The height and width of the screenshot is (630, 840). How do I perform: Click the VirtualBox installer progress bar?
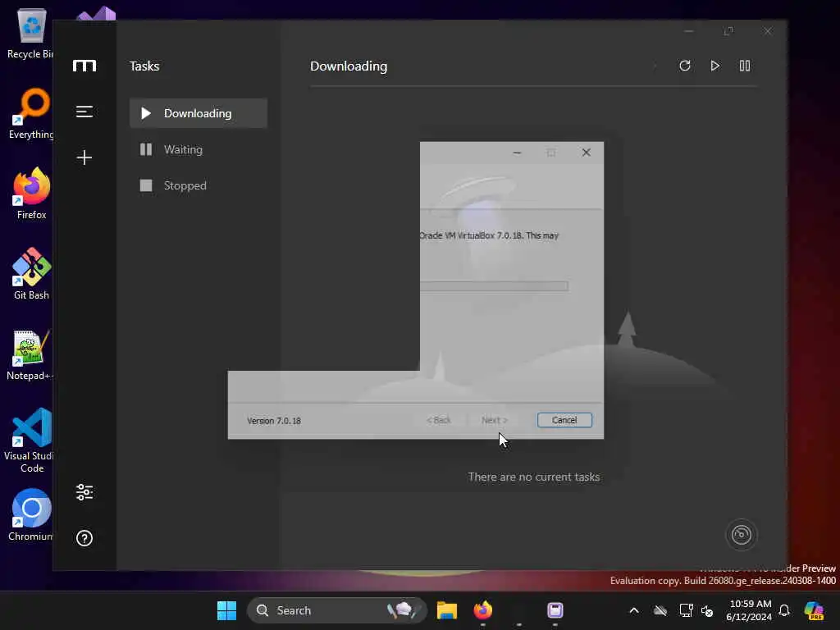[x=494, y=286]
